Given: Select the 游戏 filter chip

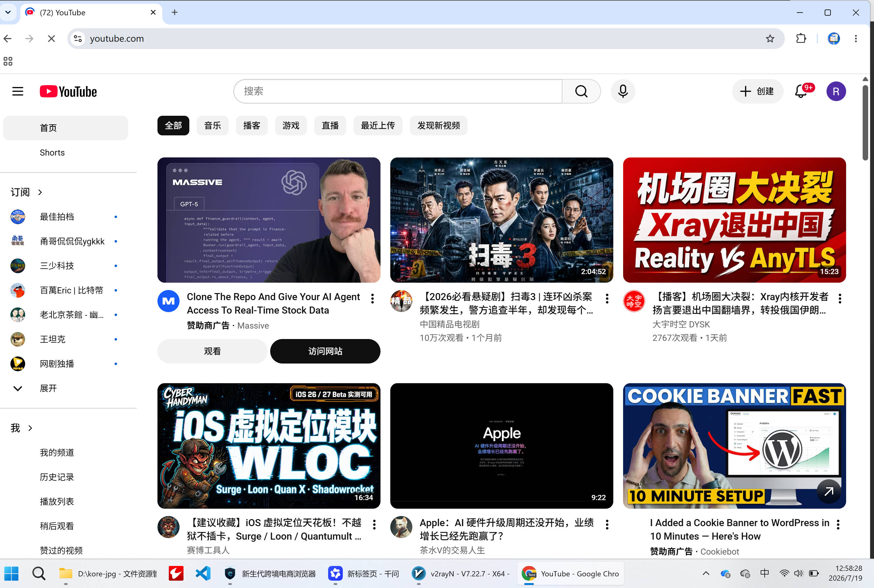Looking at the screenshot, I should click(x=291, y=126).
